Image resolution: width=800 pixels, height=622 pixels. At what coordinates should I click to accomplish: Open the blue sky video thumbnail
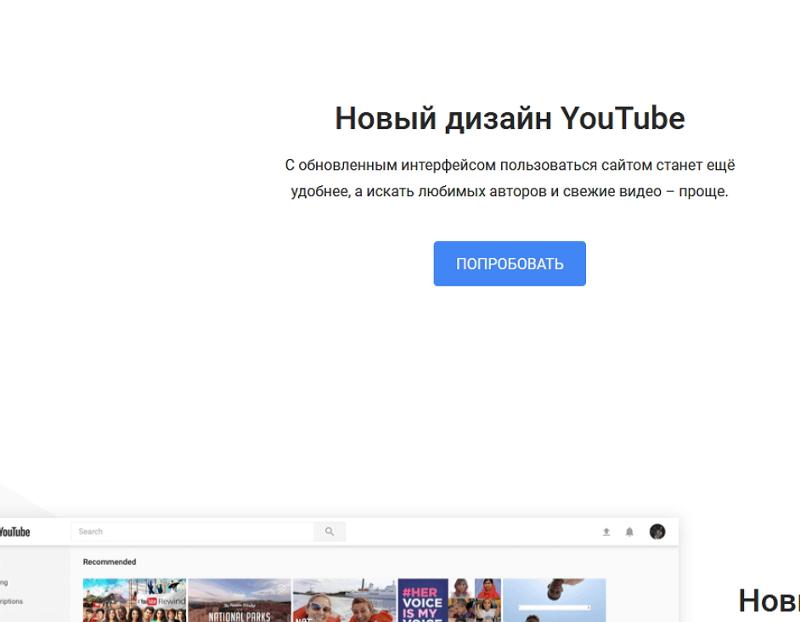[x=554, y=600]
